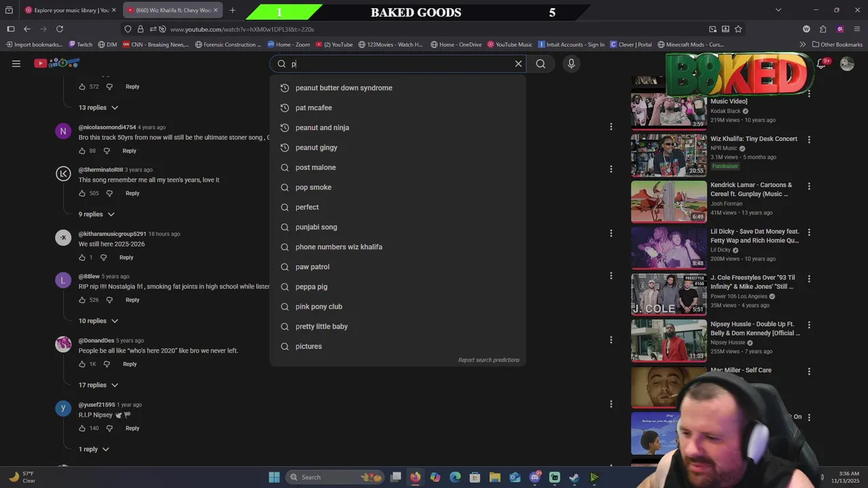Like @88lew's comment with 526 likes
The image size is (868, 488).
(x=82, y=300)
